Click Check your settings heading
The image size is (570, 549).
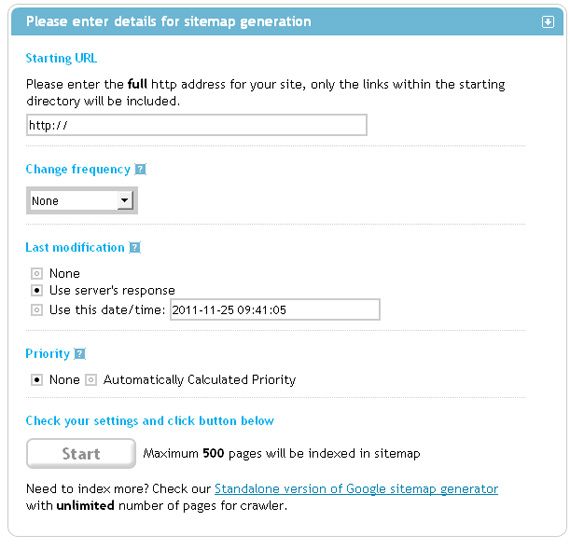coord(149,421)
